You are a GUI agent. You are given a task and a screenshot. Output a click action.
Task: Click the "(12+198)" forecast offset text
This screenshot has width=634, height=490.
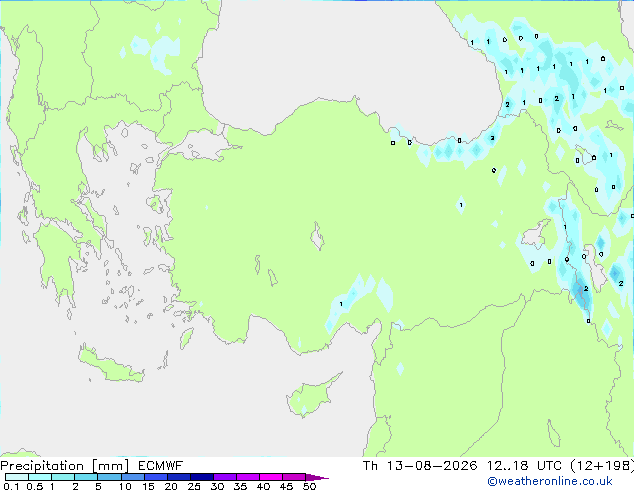(x=602, y=466)
